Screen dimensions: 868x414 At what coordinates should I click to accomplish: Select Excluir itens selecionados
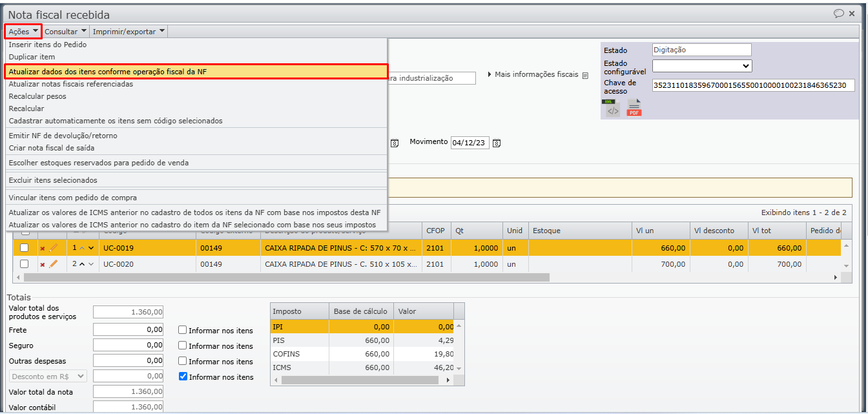pos(196,180)
